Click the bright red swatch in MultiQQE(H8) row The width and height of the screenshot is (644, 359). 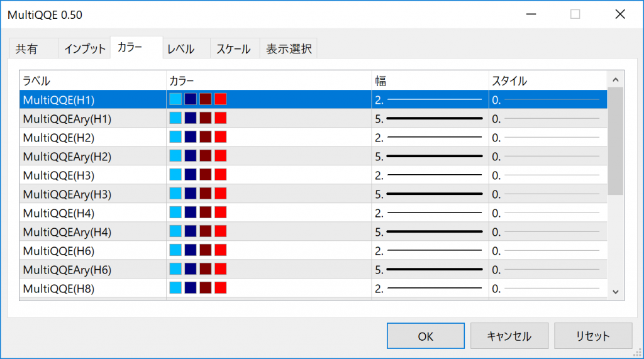[220, 289]
